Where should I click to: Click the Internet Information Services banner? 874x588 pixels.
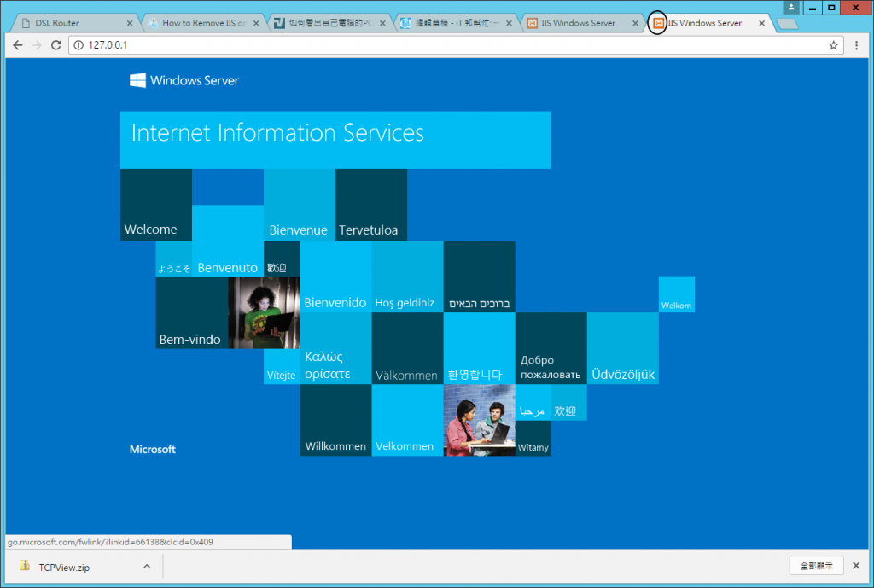tap(335, 140)
